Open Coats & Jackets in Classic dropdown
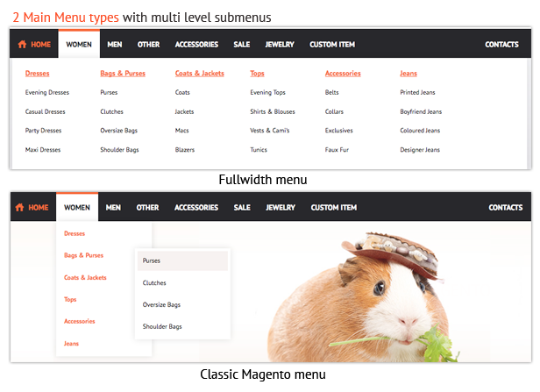 click(85, 278)
